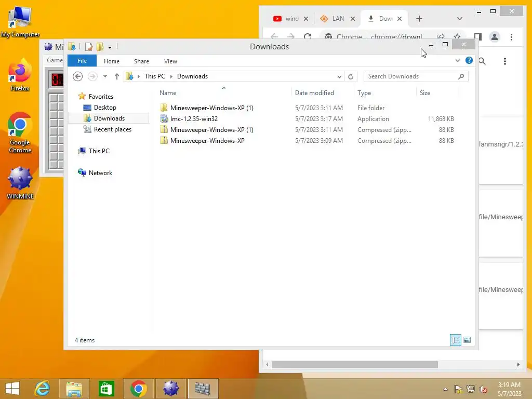Switch to Chrome via the taskbar icon
532x399 pixels.
(138, 388)
